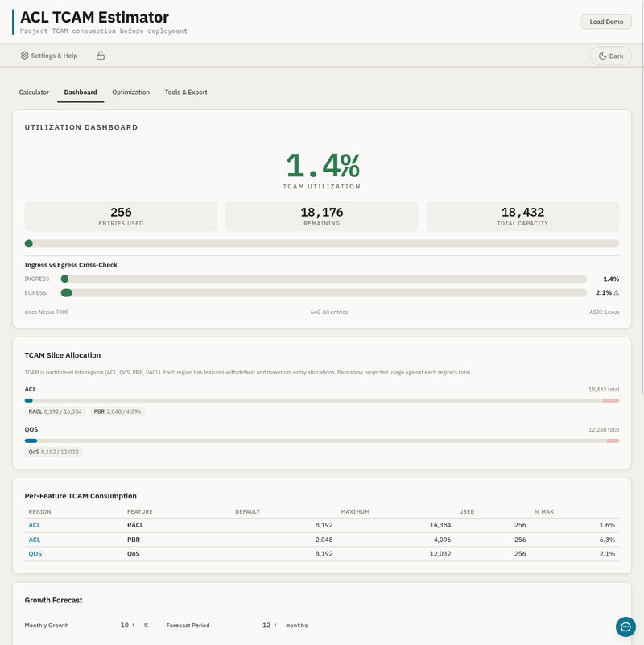
Task: Open the Optimization tab
Action: (x=130, y=93)
